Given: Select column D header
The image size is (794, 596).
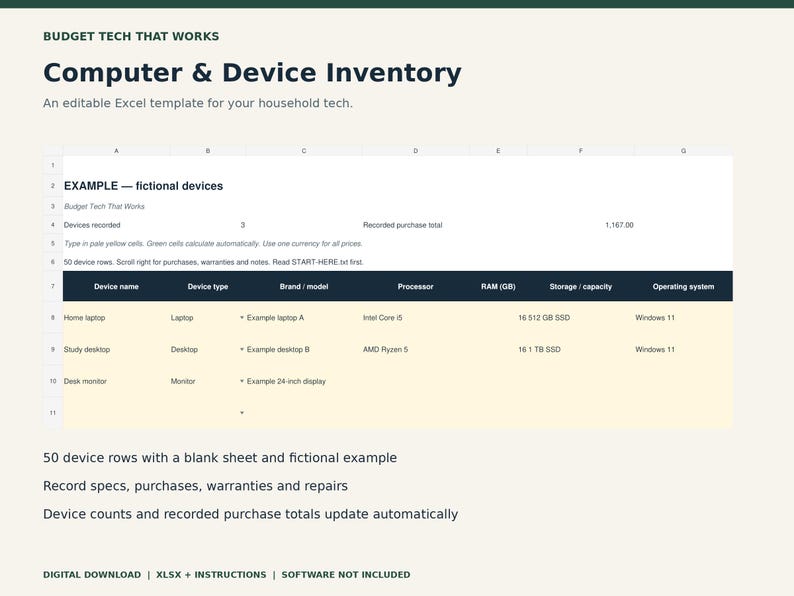Looking at the screenshot, I should click(x=416, y=151).
